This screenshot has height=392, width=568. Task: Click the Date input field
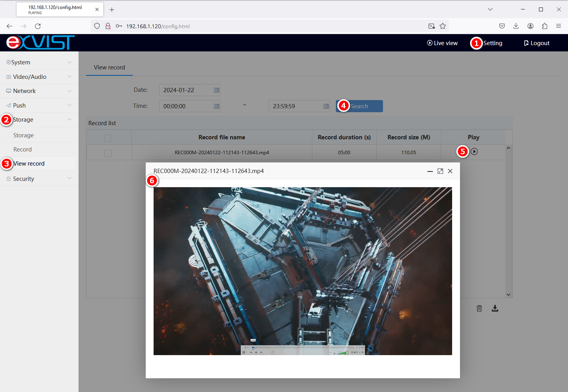pos(189,90)
